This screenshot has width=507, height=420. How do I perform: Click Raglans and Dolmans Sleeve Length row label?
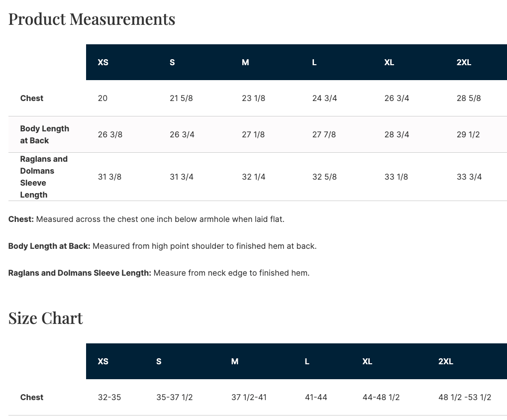click(44, 177)
